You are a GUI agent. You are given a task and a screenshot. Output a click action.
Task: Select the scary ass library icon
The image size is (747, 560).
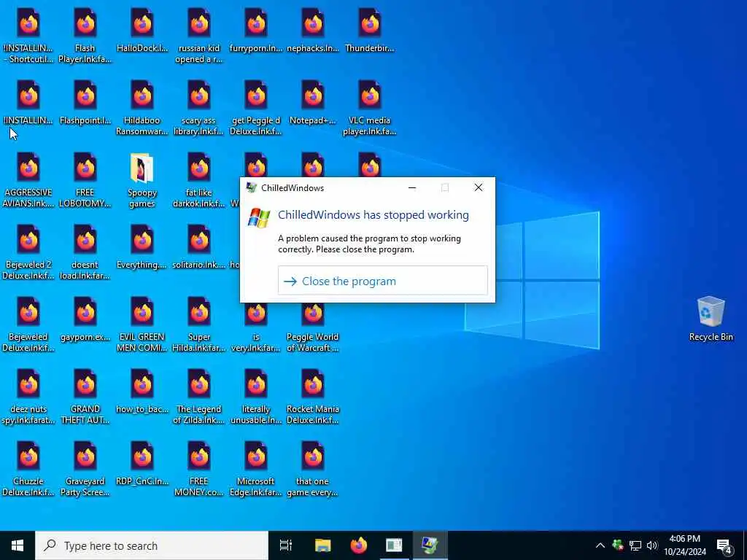click(x=198, y=109)
